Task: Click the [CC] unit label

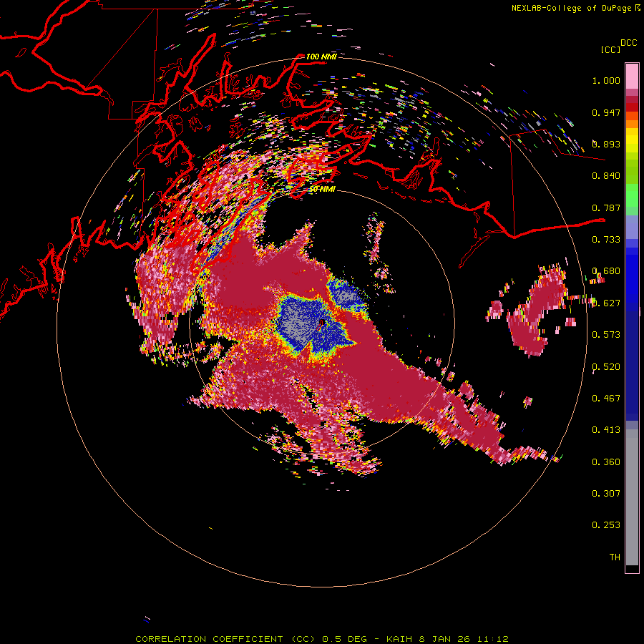Action: pos(611,49)
